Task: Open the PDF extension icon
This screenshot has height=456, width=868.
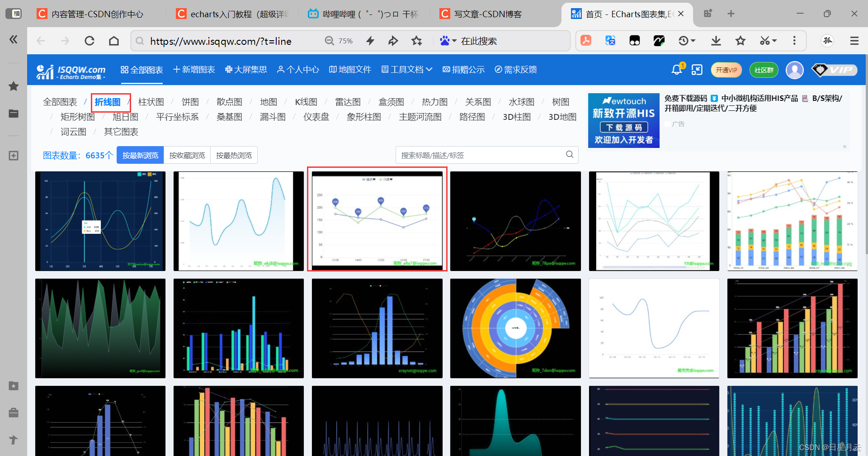Action: click(586, 41)
